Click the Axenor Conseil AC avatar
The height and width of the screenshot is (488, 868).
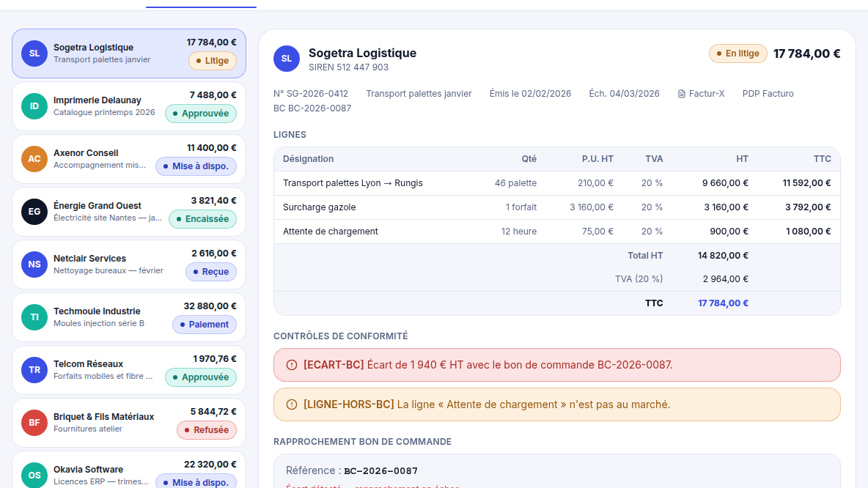[34, 159]
